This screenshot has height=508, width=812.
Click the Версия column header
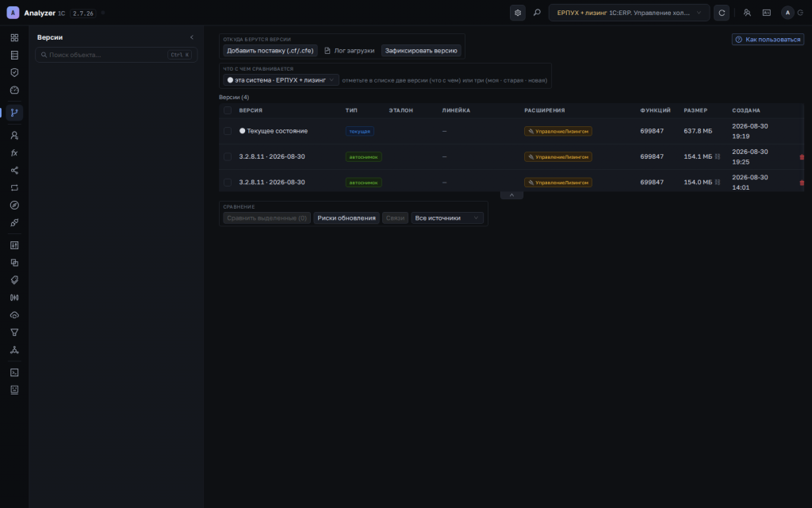click(x=251, y=110)
